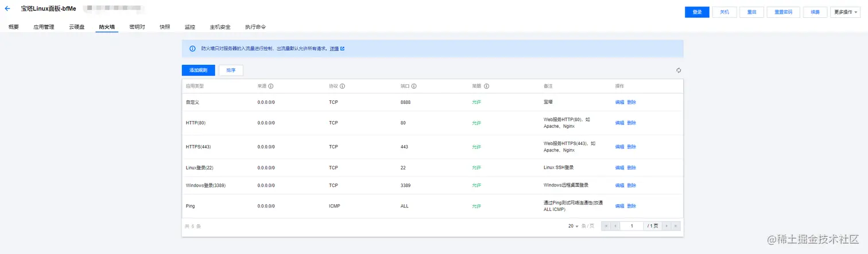
Task: Go to the last page of rules
Action: click(x=676, y=226)
